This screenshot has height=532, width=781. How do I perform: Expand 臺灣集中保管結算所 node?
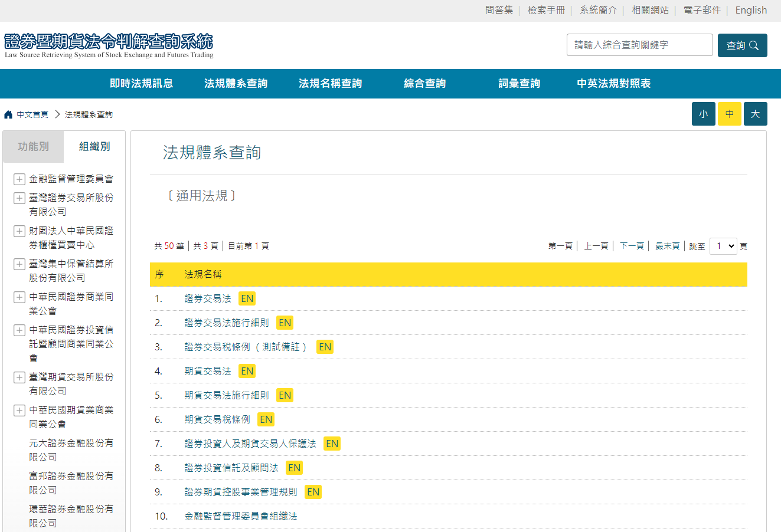(x=19, y=264)
